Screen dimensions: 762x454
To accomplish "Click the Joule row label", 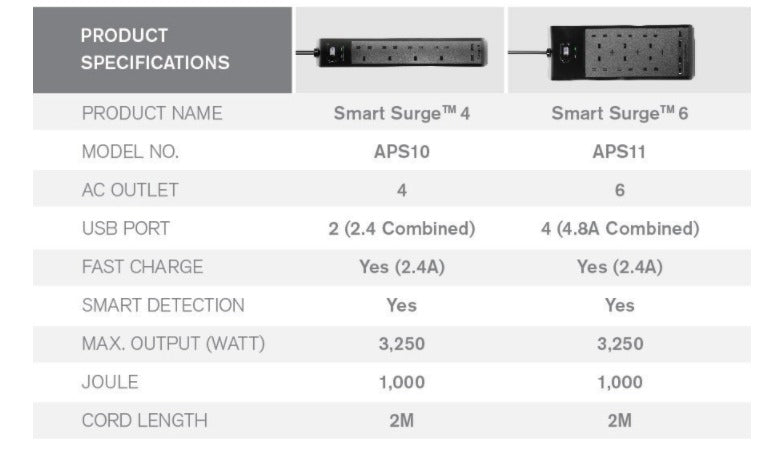I will (110, 382).
